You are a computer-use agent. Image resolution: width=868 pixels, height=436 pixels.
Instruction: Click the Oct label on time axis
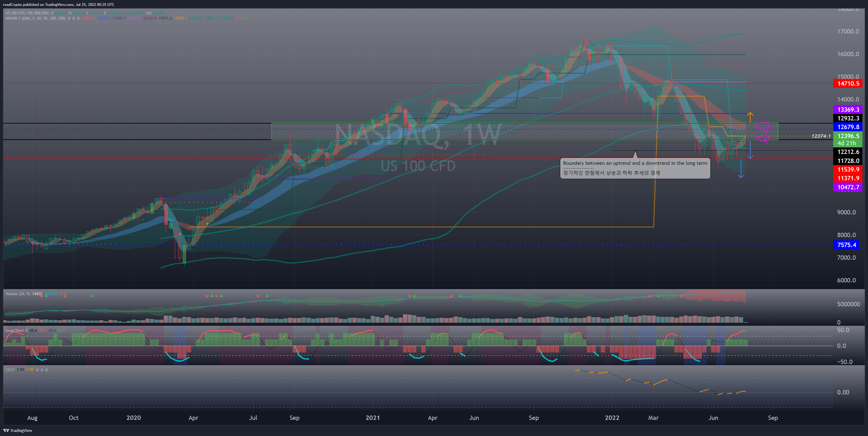[x=73, y=417]
